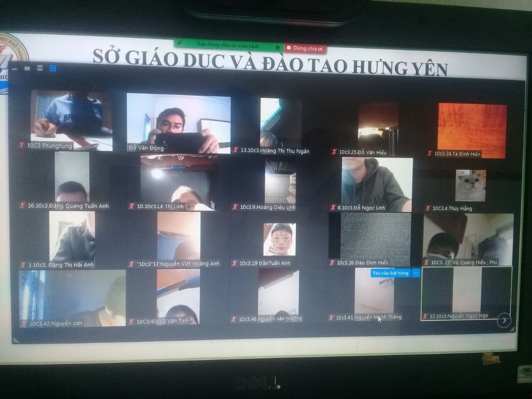This screenshot has width=532, height=399.
Task: Select the single thumbnail view icon
Action: (x=27, y=69)
